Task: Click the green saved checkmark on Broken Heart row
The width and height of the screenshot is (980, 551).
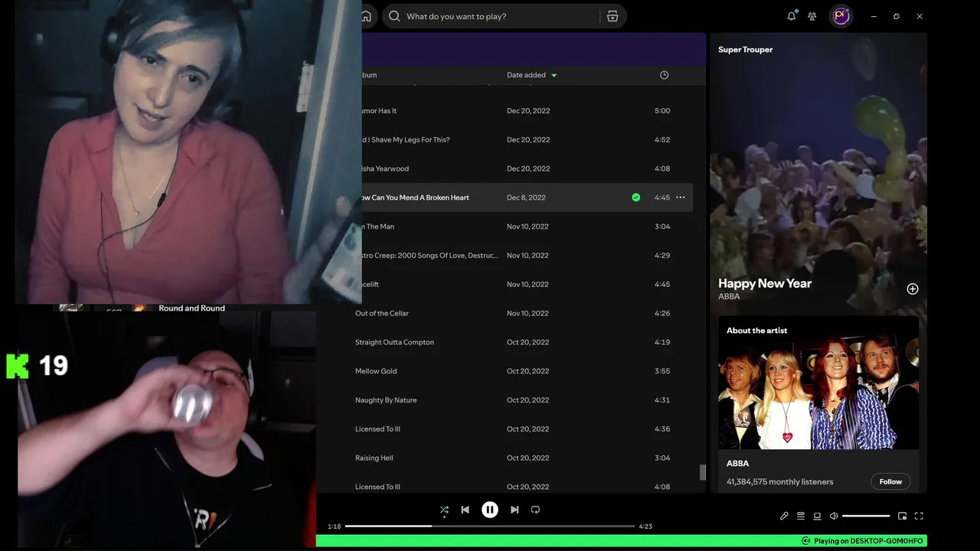Action: pyautogui.click(x=635, y=197)
